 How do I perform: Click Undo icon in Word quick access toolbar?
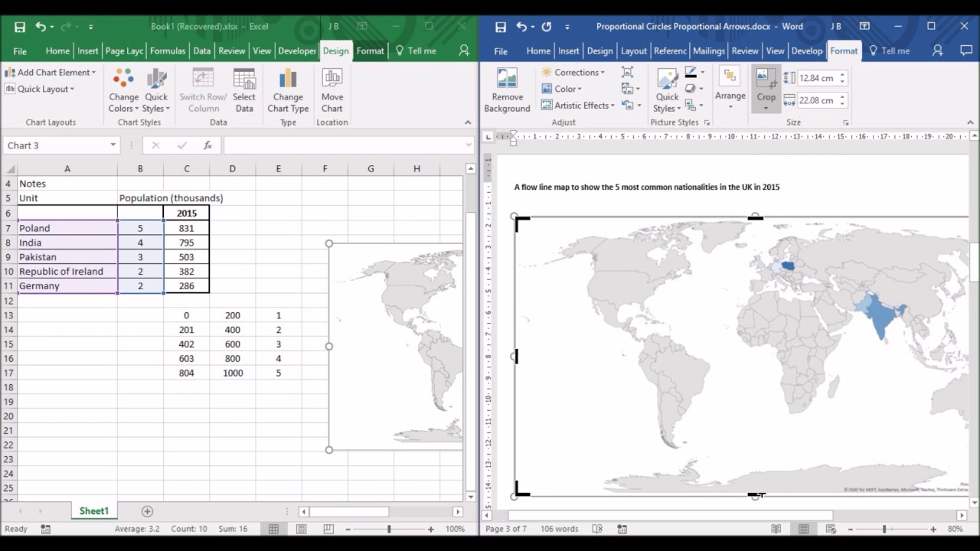coord(521,27)
